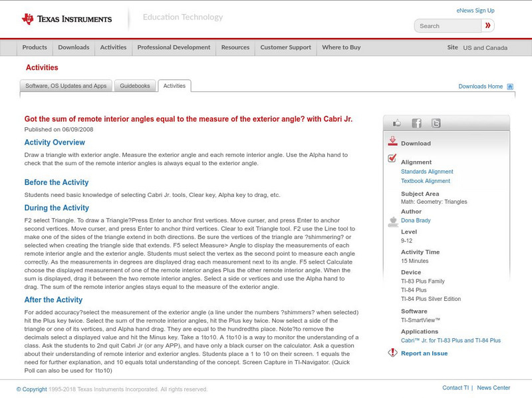View author Dona Brady's profile
The height and width of the screenshot is (398, 532).
click(416, 220)
